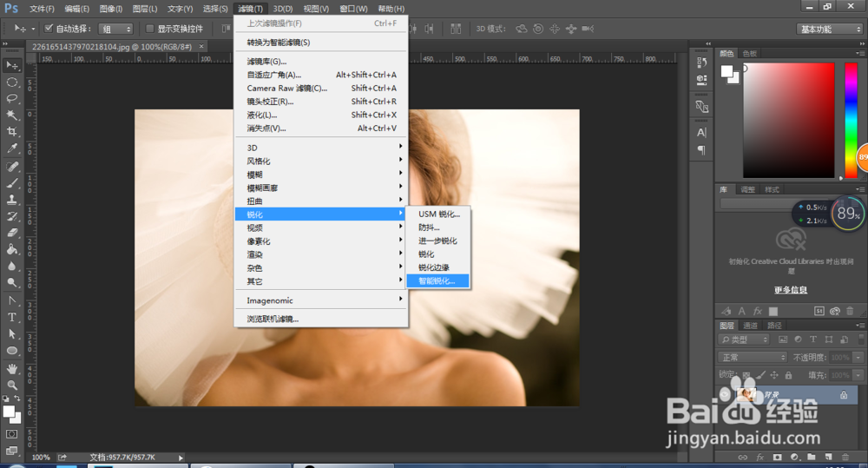This screenshot has width=868, height=468.
Task: Choose 浏览联机滤镜 entry
Action: click(x=321, y=319)
